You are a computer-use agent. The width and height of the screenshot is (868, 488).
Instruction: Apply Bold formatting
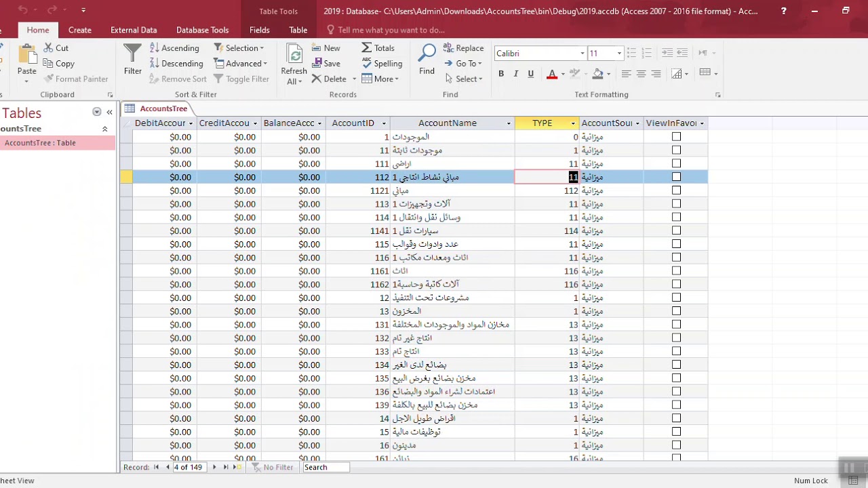501,74
